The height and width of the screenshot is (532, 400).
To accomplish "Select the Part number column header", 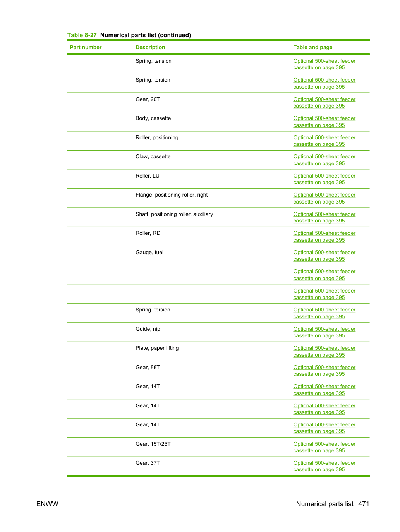I will point(86,47).
